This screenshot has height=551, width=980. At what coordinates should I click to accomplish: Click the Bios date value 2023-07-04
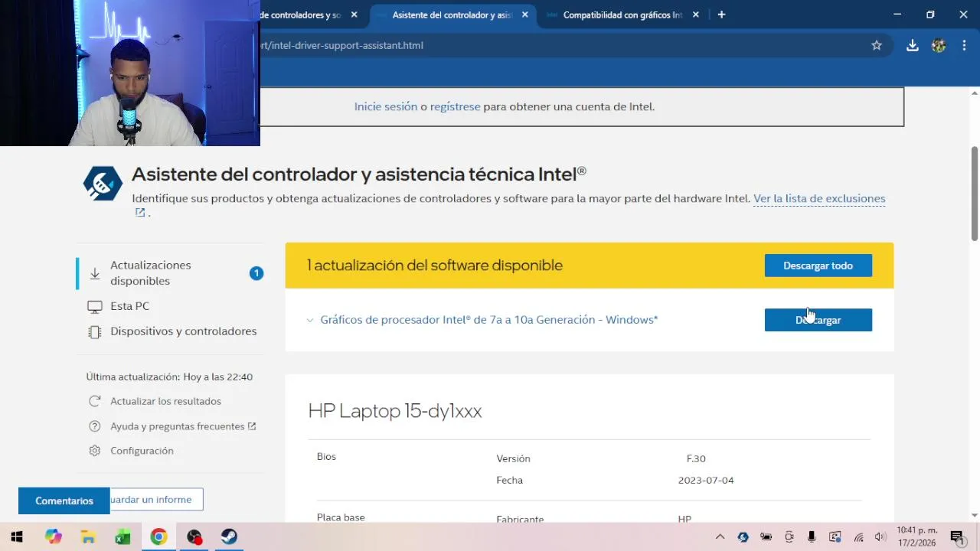click(x=706, y=481)
